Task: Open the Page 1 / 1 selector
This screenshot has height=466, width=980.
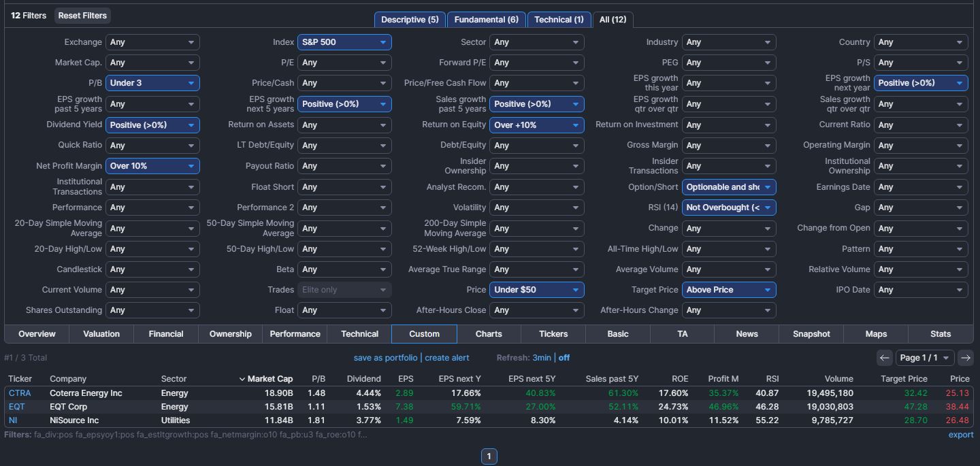Action: pos(925,357)
